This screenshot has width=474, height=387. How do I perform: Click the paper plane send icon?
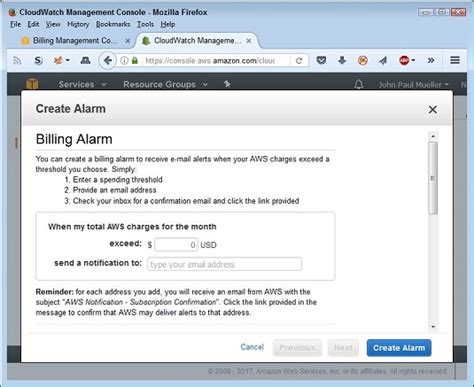pyautogui.click(x=383, y=60)
